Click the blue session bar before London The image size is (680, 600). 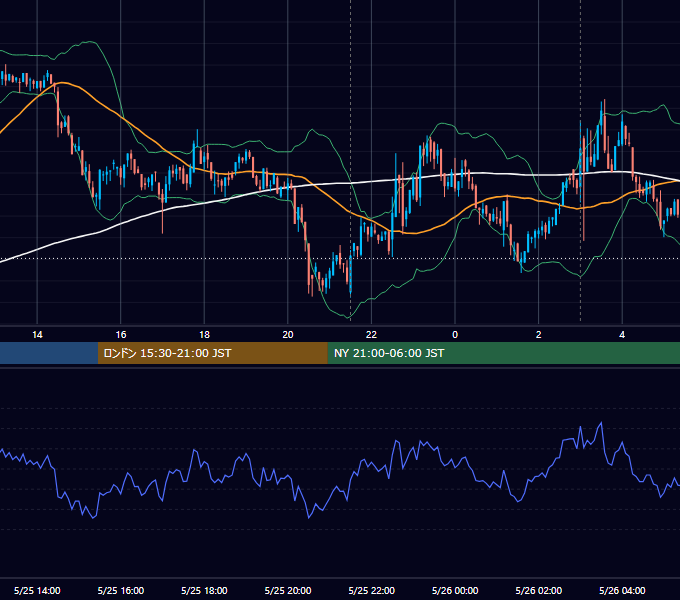[x=49, y=353]
